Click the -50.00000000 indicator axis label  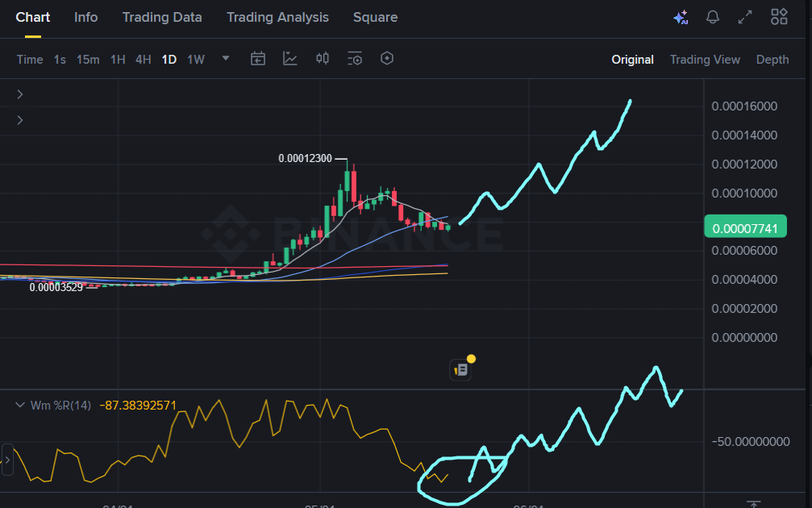click(x=751, y=442)
